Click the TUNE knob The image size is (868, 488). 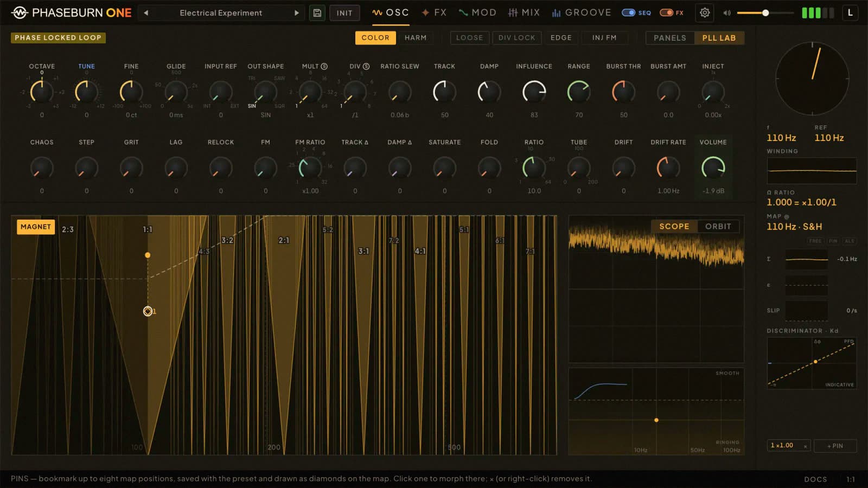click(x=86, y=91)
